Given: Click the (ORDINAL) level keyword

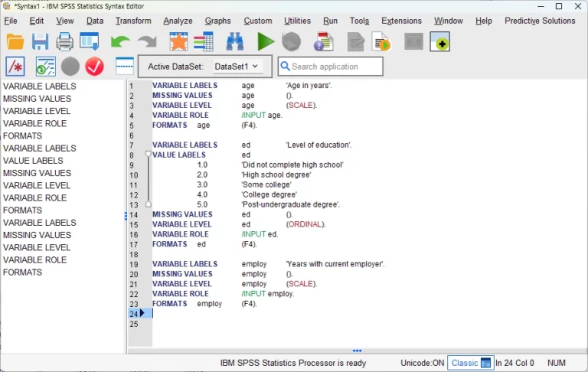Looking at the screenshot, I should coord(305,224).
